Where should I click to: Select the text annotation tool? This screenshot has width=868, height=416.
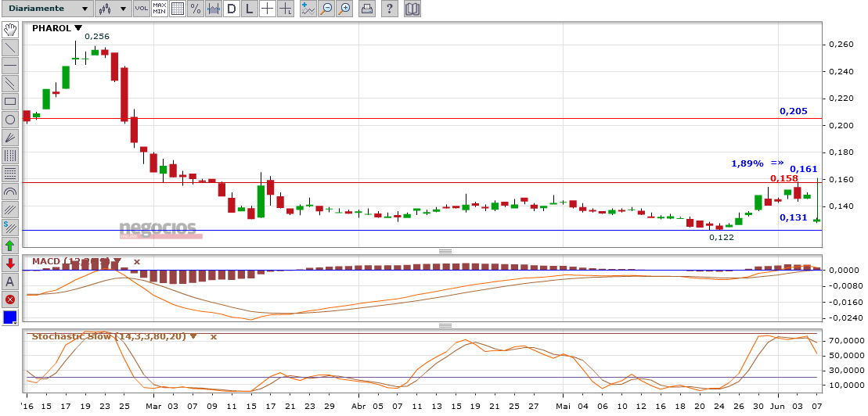tap(10, 282)
